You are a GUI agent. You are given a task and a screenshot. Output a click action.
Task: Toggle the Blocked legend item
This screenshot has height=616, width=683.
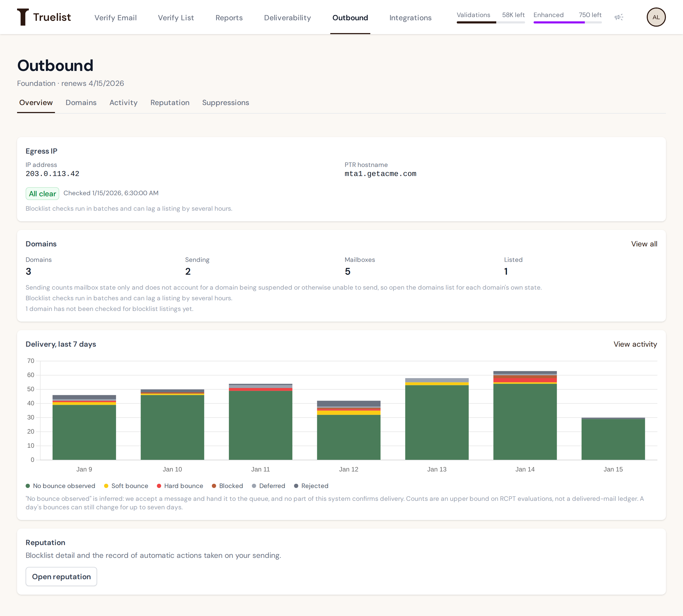pos(227,486)
